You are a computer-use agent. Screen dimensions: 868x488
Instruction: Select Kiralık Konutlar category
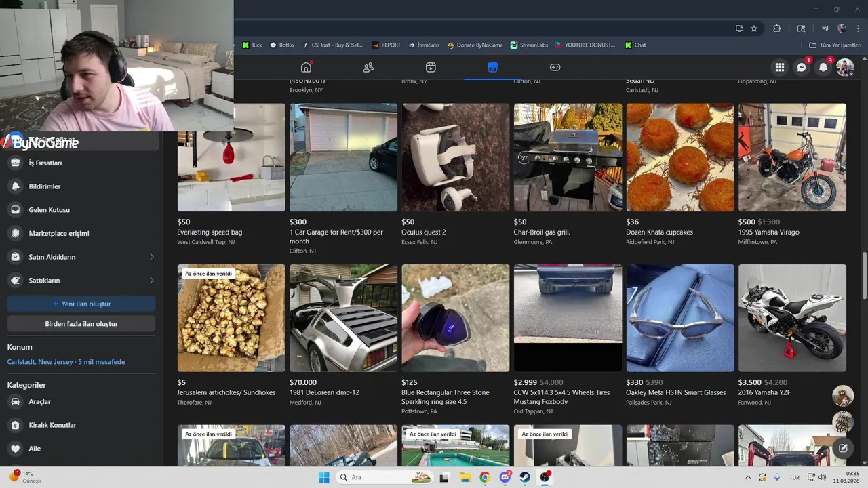[81, 425]
